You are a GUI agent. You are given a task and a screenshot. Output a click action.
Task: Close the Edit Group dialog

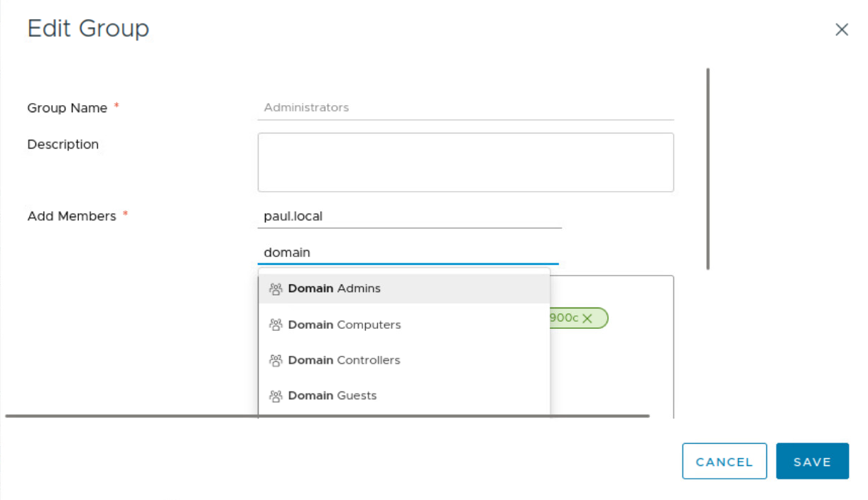(842, 30)
